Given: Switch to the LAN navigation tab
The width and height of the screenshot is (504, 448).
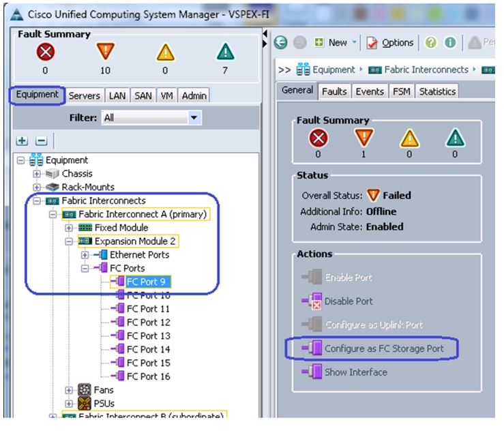Looking at the screenshot, I should coord(117,95).
